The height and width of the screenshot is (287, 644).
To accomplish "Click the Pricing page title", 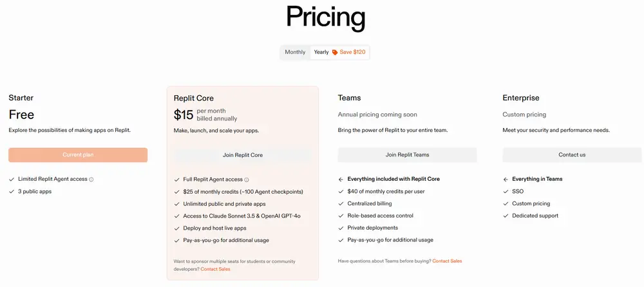I will point(325,18).
